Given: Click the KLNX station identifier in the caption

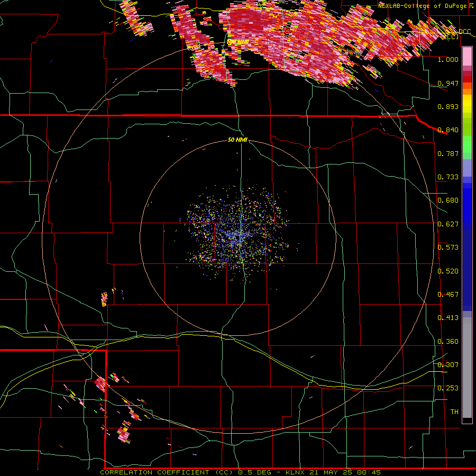Looking at the screenshot, I should tap(295, 472).
